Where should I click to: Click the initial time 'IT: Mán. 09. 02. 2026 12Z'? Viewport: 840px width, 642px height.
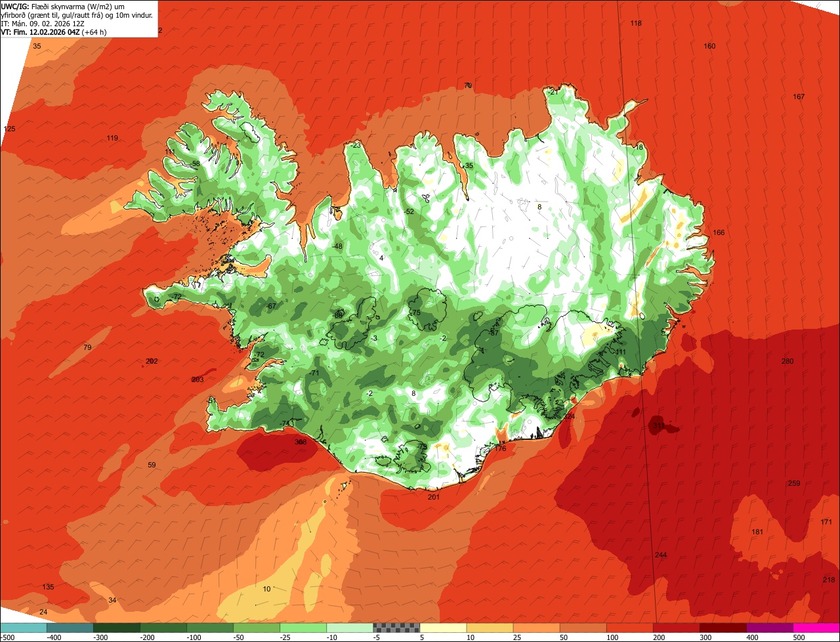[43, 24]
